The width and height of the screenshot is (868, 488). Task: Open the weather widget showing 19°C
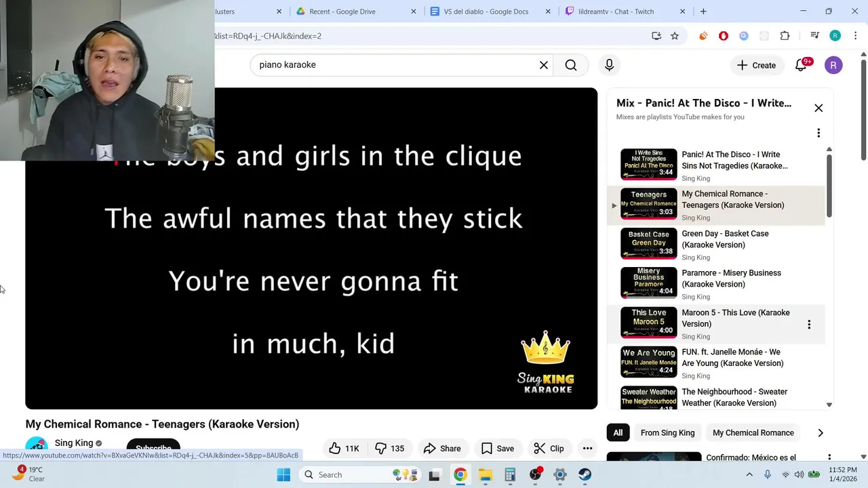pos(28,474)
